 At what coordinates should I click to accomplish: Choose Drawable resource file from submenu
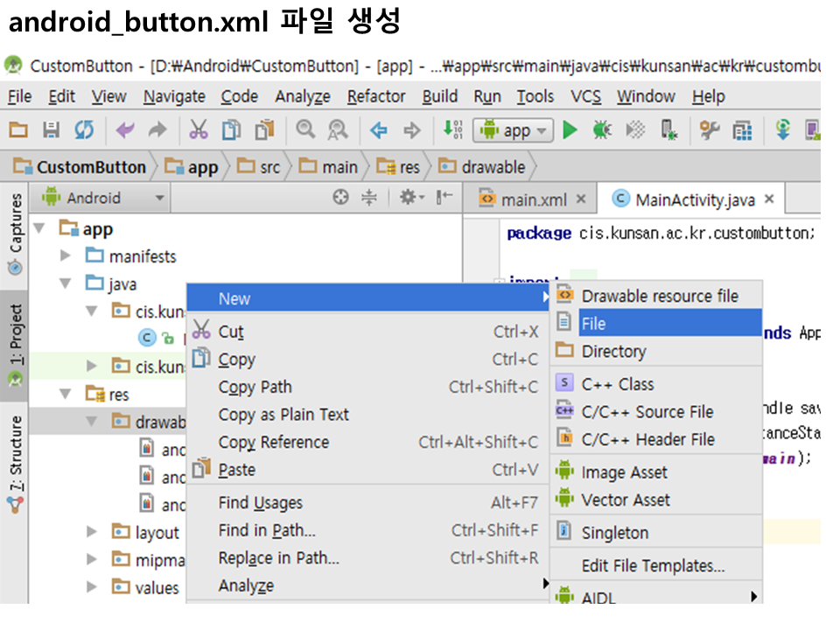click(659, 296)
